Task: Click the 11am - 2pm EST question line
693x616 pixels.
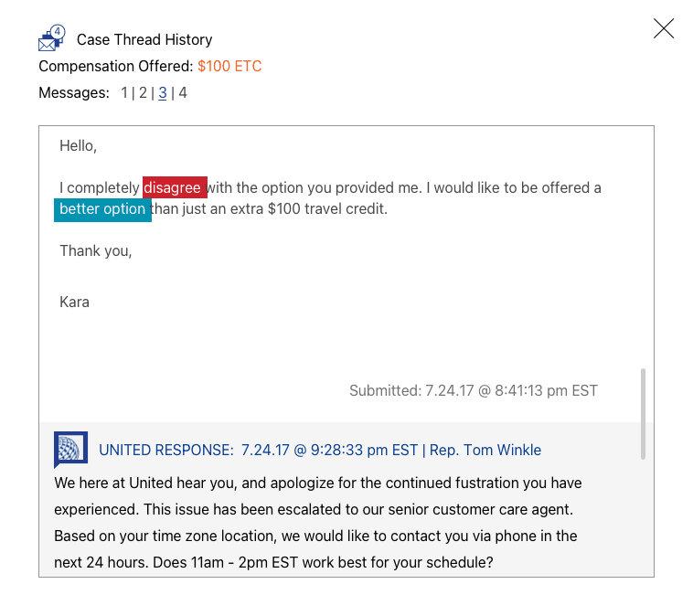Action: [x=273, y=563]
